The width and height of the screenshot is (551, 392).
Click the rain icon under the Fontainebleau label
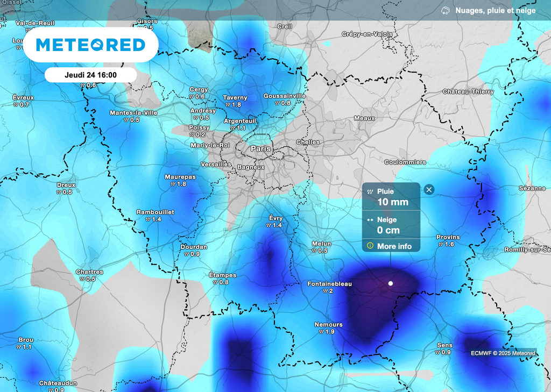(x=325, y=291)
